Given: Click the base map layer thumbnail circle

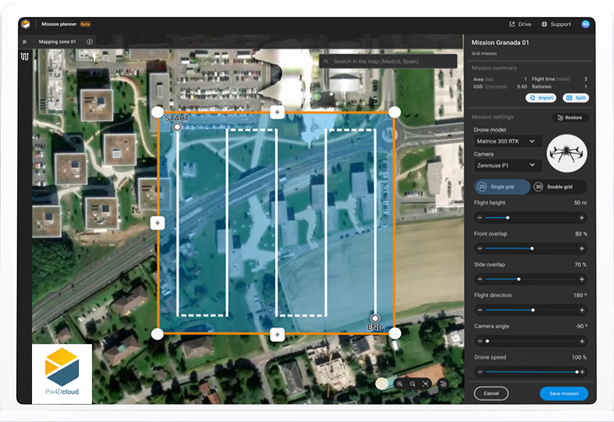Looking at the screenshot, I should (x=382, y=384).
